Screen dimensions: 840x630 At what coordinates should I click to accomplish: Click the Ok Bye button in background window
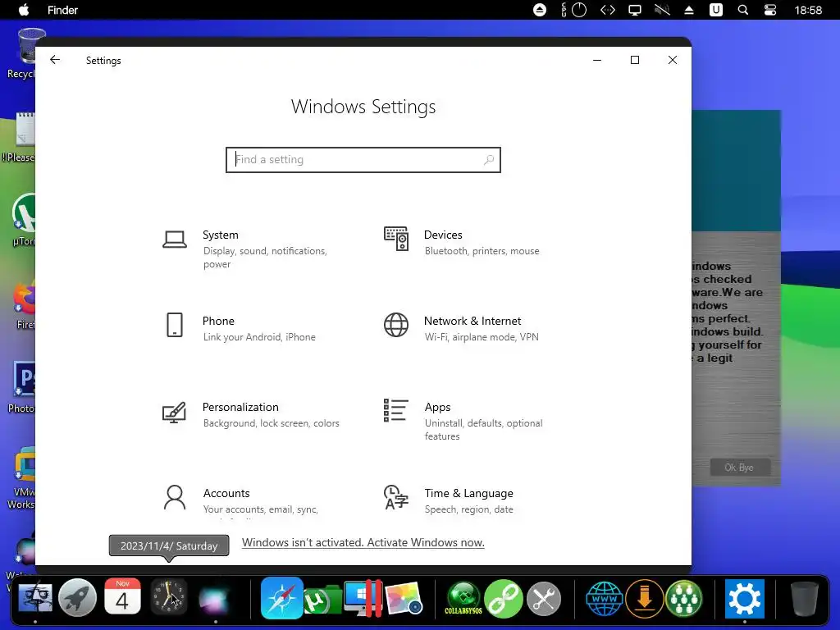(740, 467)
